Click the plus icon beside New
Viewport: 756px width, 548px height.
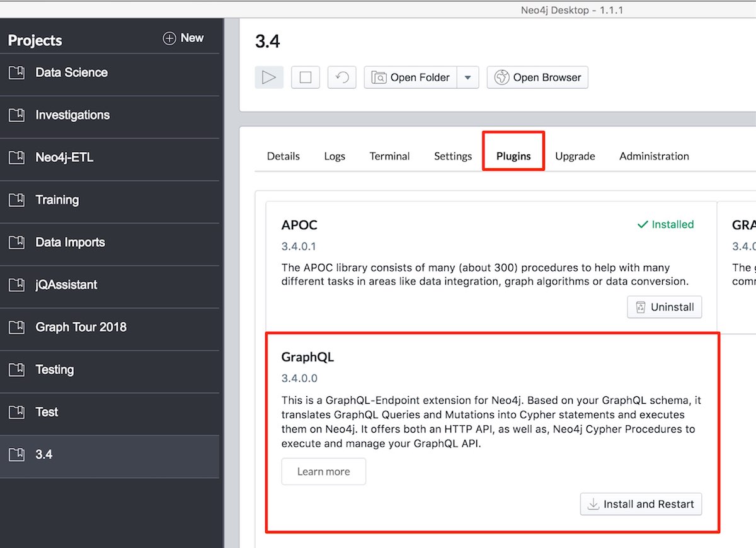[169, 38]
